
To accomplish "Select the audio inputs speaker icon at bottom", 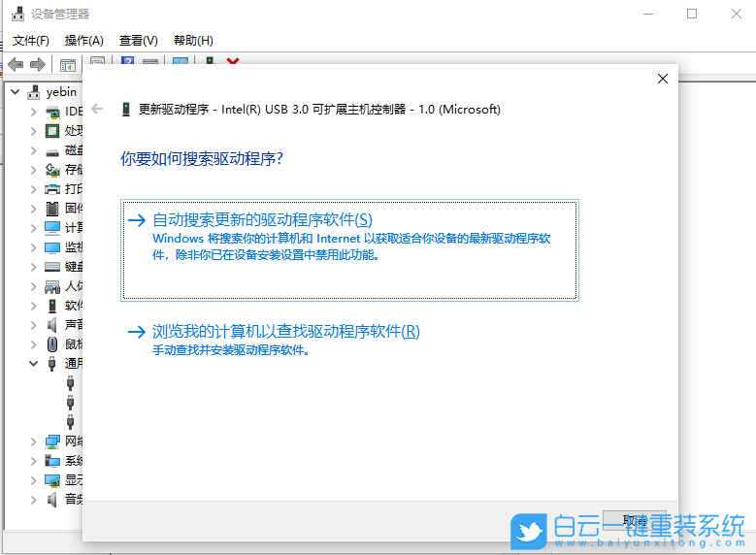I will tap(52, 500).
